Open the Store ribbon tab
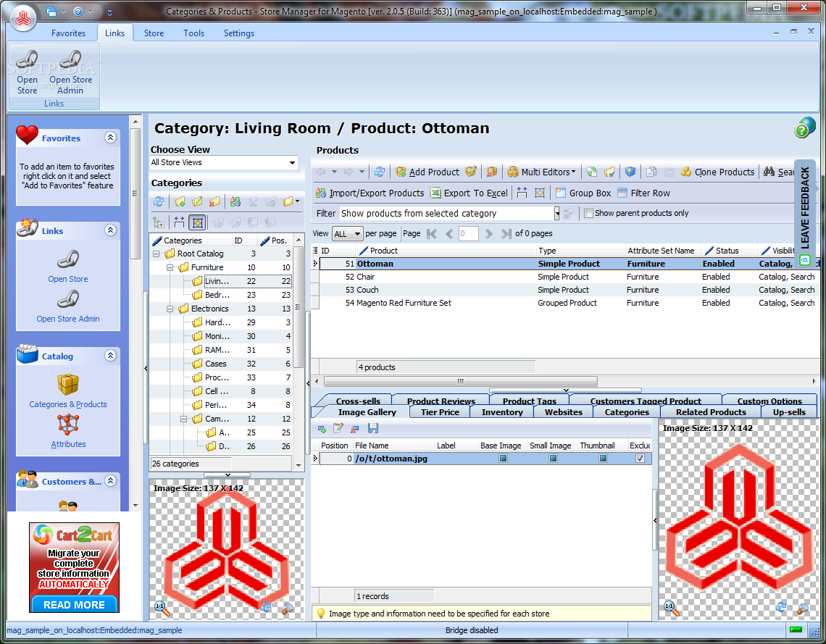The image size is (826, 644). click(x=154, y=33)
